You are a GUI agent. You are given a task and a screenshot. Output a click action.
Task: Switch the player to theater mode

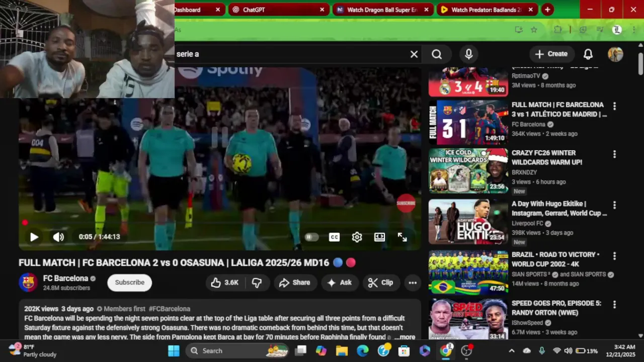coord(379,237)
